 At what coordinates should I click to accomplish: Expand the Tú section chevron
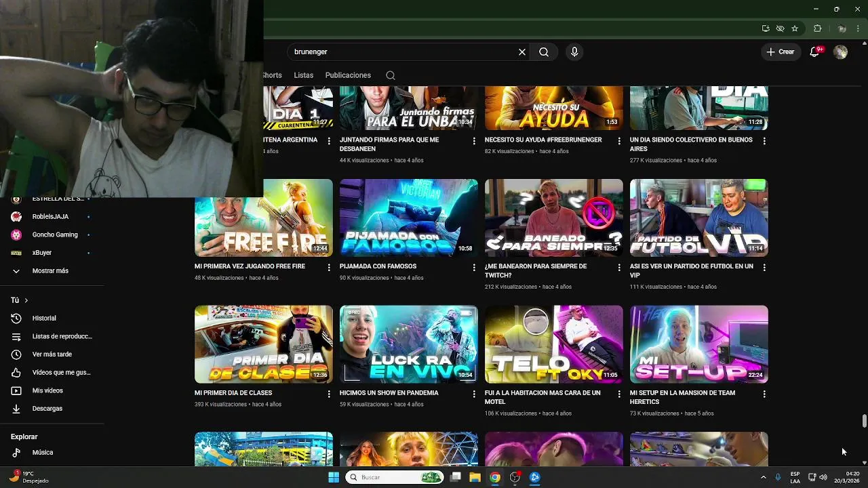(26, 300)
